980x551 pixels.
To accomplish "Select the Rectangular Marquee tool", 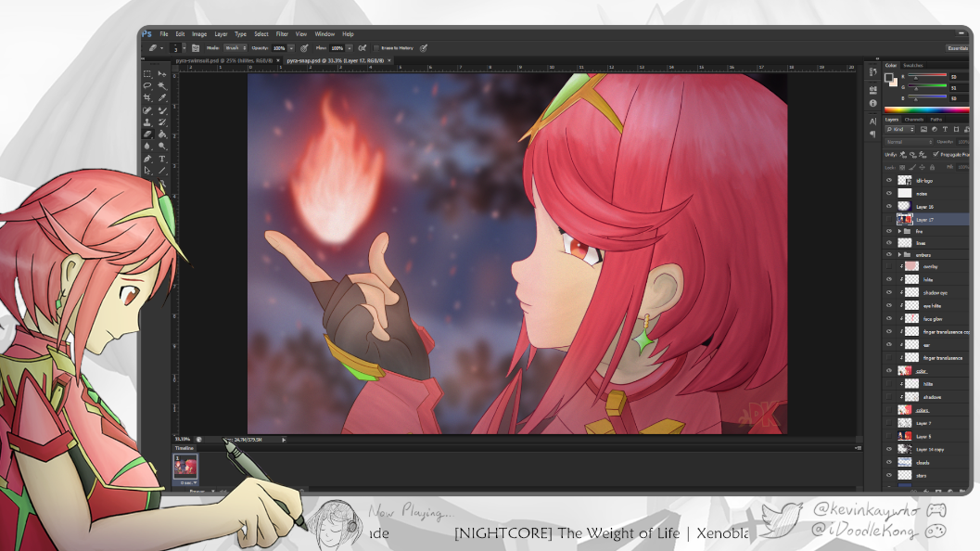I will (x=147, y=73).
